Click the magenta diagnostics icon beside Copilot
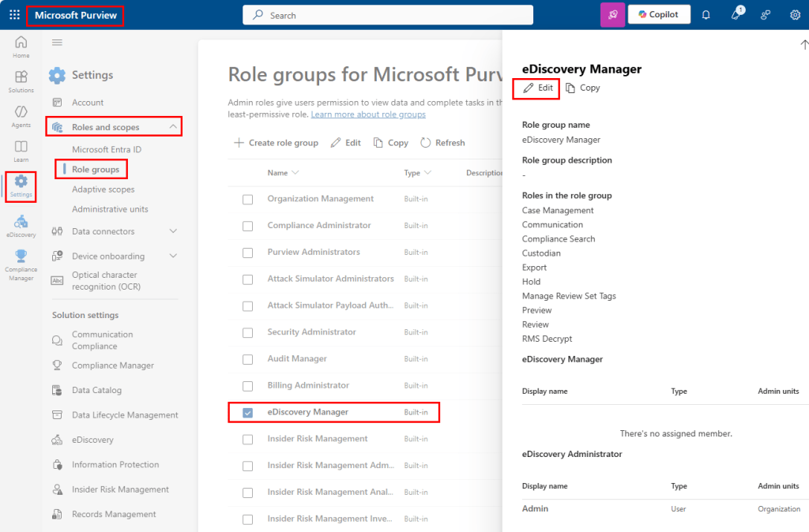This screenshot has width=809, height=532. click(x=612, y=15)
